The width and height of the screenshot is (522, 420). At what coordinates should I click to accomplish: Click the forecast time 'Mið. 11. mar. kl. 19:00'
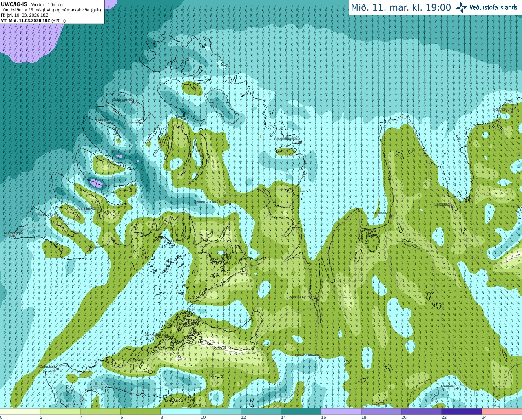(x=401, y=7)
